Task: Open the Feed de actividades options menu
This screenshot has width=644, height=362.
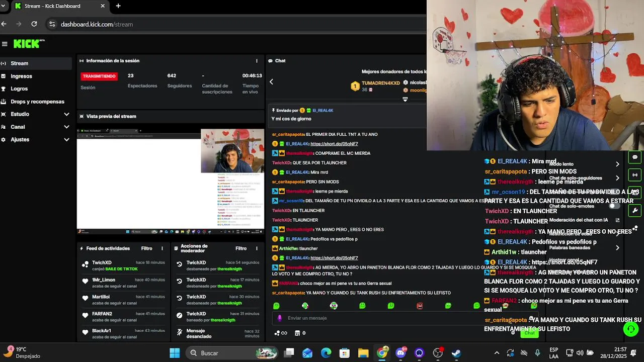Action: pos(162,248)
